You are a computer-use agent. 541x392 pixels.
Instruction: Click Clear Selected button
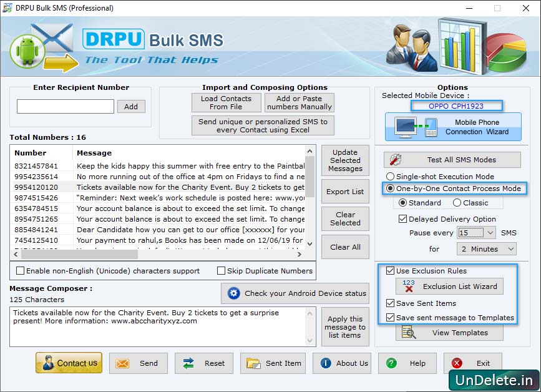pos(345,218)
